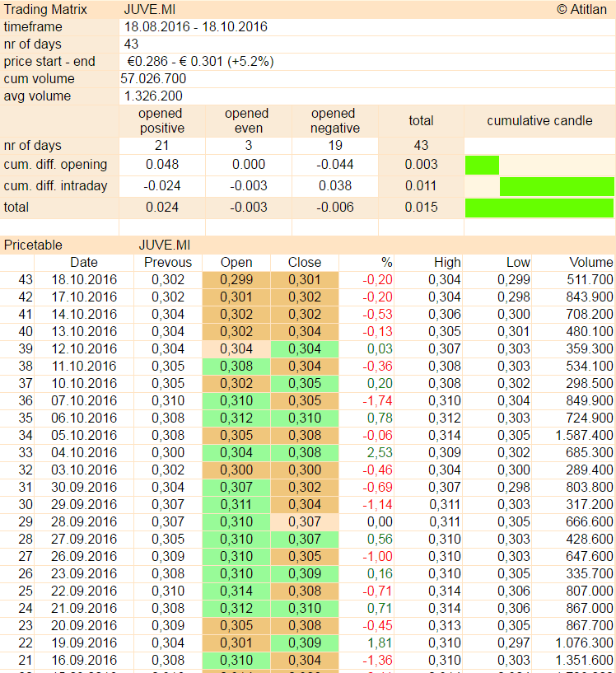This screenshot has width=616, height=673.
Task: Select the date cell 14.10.2016
Action: 84,314
